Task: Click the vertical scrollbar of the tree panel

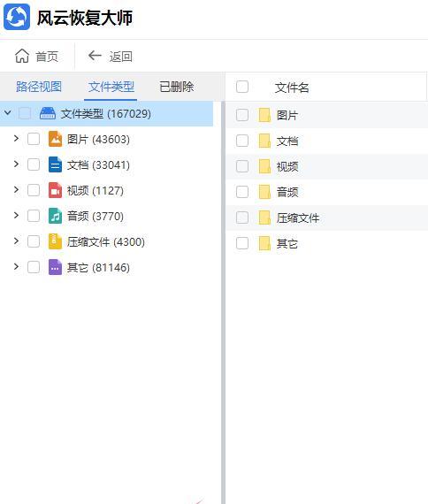Action: [x=223, y=302]
